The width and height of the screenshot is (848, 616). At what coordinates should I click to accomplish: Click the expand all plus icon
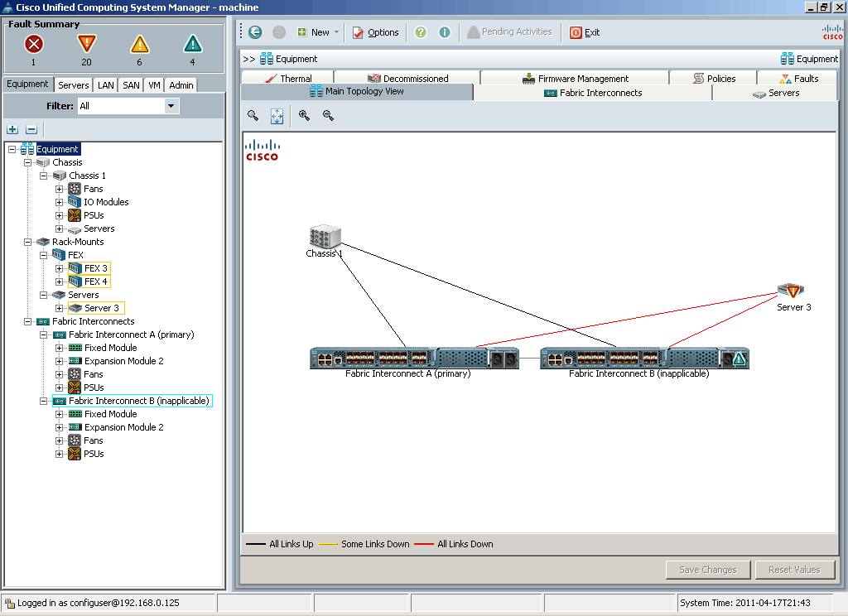[x=12, y=129]
